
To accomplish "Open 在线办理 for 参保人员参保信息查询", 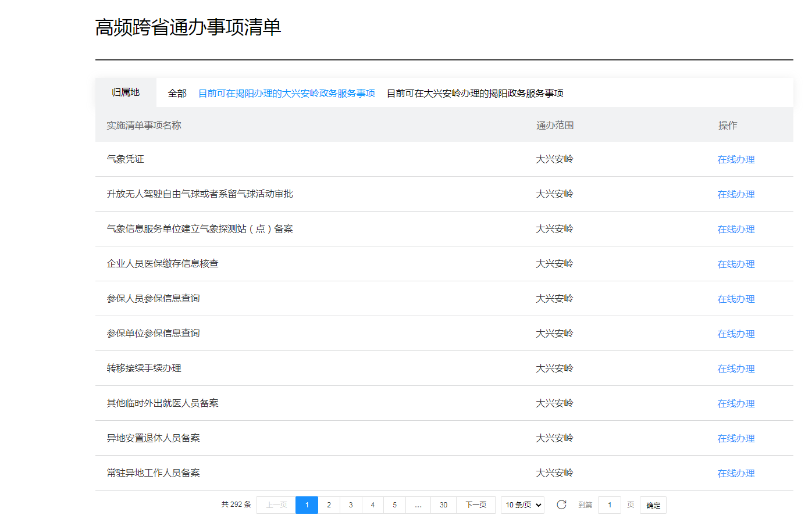I will tap(736, 299).
